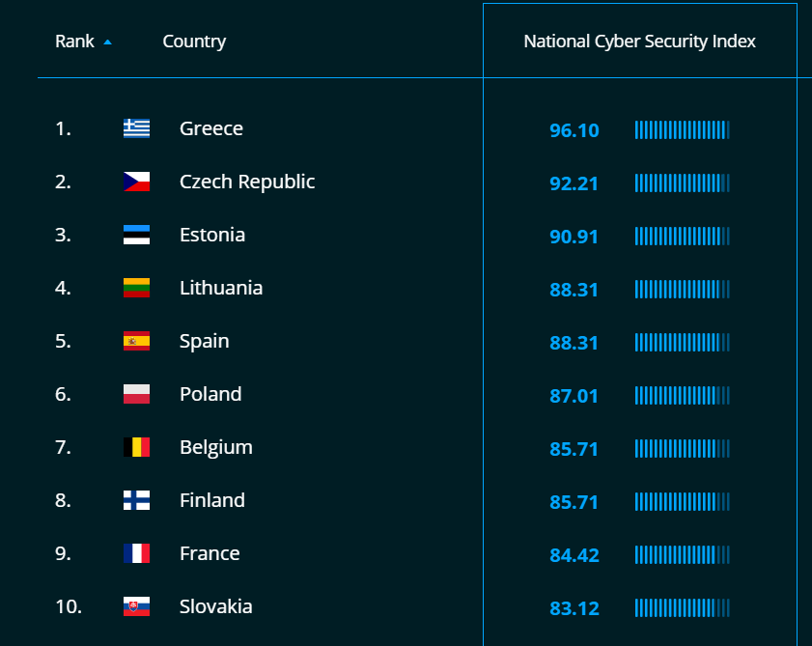
Task: Click Poland's 87.01 index score
Action: [574, 395]
